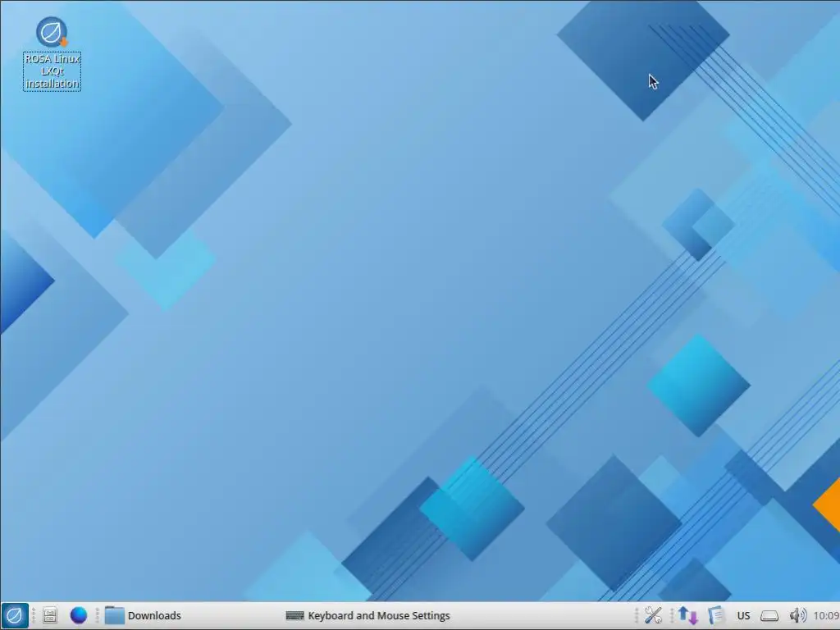The width and height of the screenshot is (840, 630).
Task: Open the network up-down arrows tray icon
Action: tap(688, 615)
